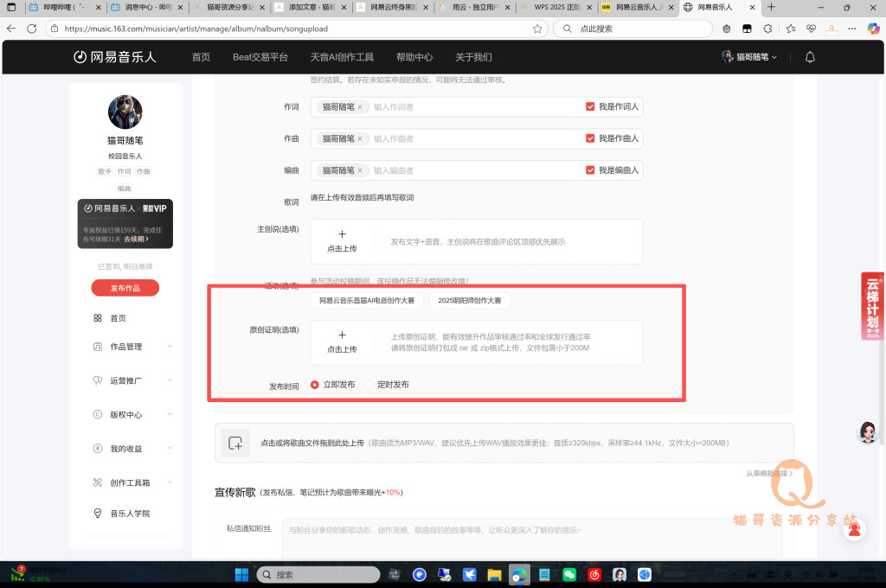Open the customer service avatar on right edge
This screenshot has width=886, height=588.
[867, 432]
